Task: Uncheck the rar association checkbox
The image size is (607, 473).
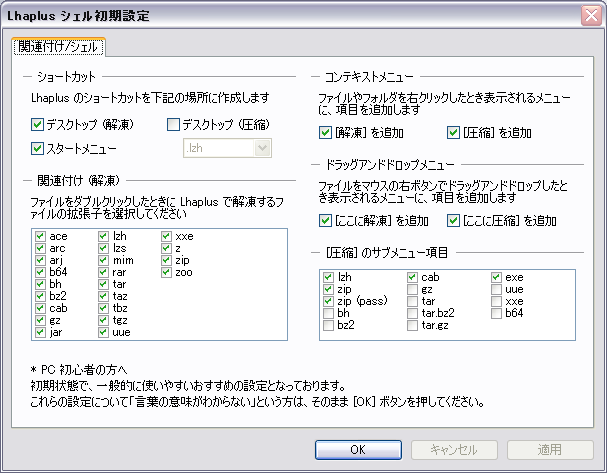Action: click(x=103, y=272)
